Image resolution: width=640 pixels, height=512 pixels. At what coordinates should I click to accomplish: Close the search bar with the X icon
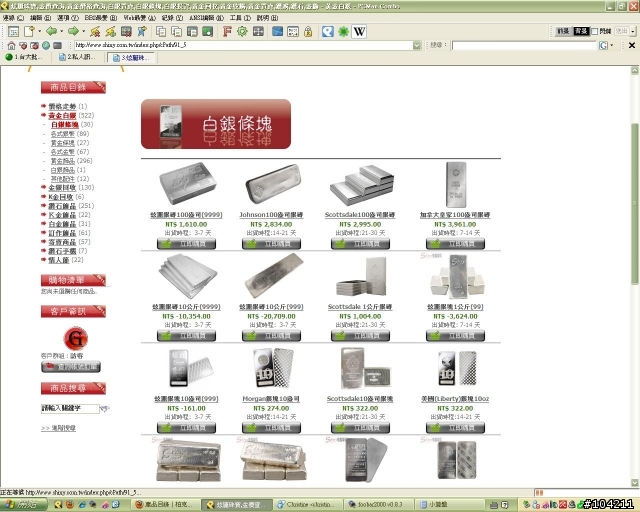(x=631, y=45)
